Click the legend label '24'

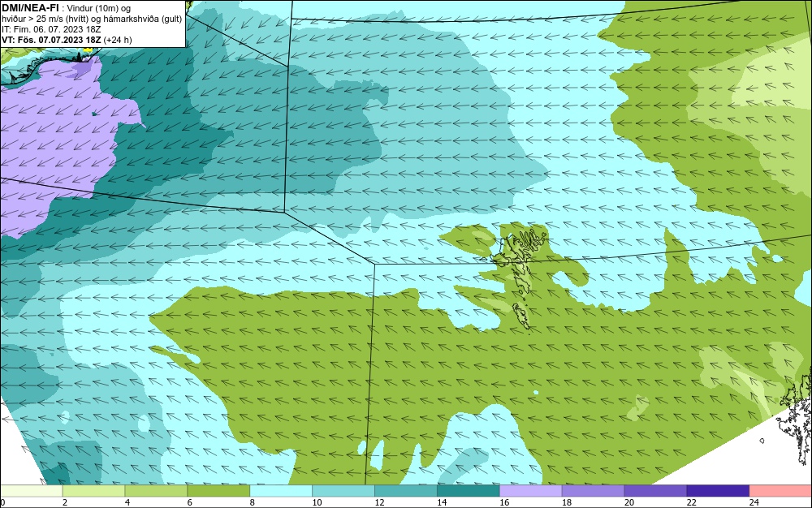(x=754, y=502)
